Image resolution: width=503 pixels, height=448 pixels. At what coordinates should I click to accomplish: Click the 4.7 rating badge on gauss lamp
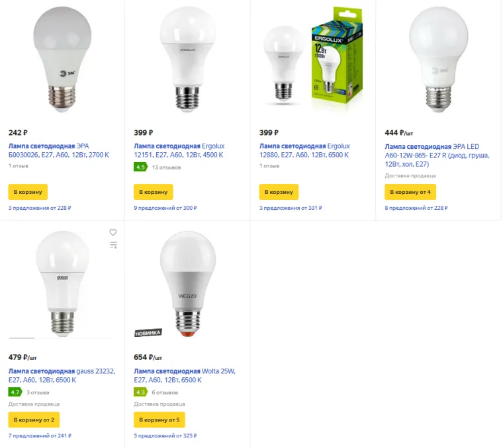point(15,392)
